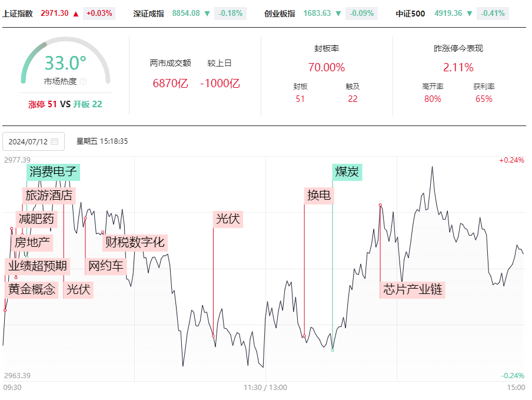Click 涨停 51 count text

[42, 104]
